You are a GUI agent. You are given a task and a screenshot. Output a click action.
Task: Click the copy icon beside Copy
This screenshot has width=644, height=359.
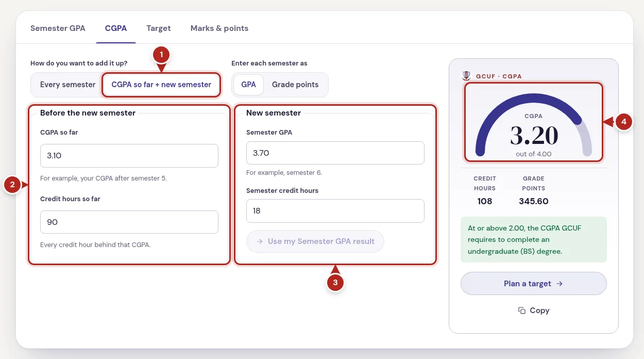tap(522, 311)
